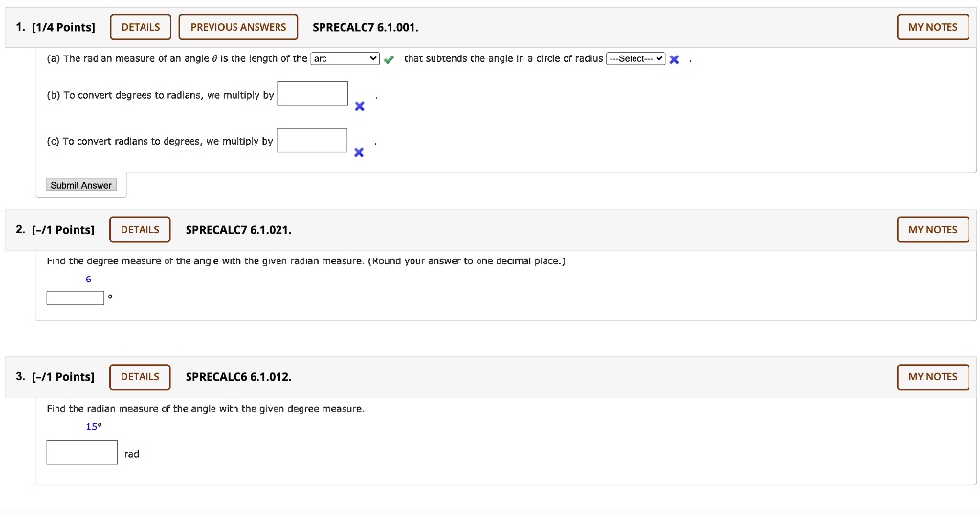The width and height of the screenshot is (980, 515).
Task: Click the 'Find the degree measure' instruction text
Action: pyautogui.click(x=306, y=261)
